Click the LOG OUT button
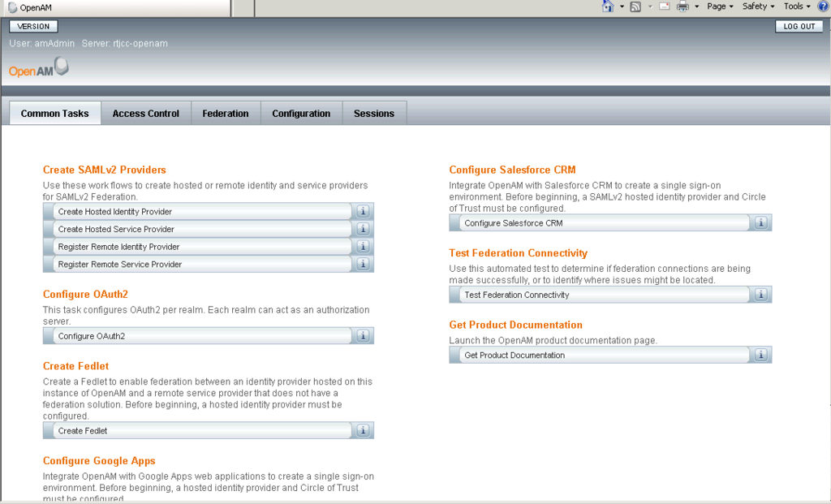Viewport: 831px width, 504px height. pos(799,25)
